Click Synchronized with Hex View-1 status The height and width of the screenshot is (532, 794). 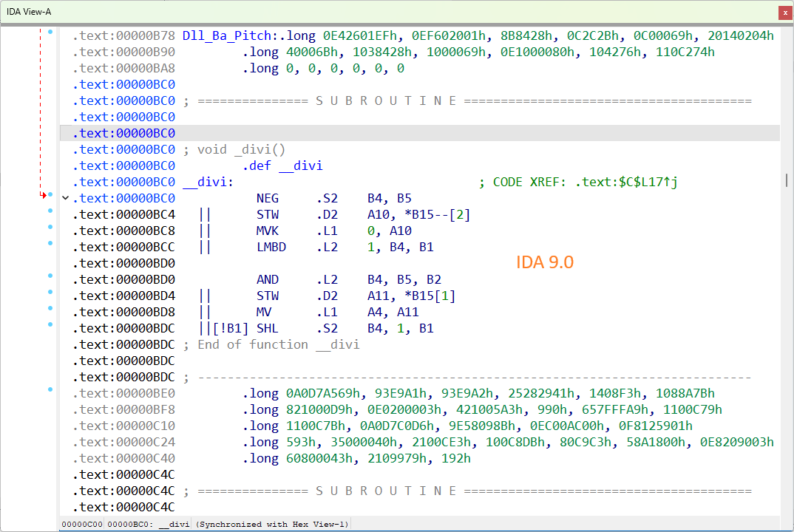pos(273,525)
